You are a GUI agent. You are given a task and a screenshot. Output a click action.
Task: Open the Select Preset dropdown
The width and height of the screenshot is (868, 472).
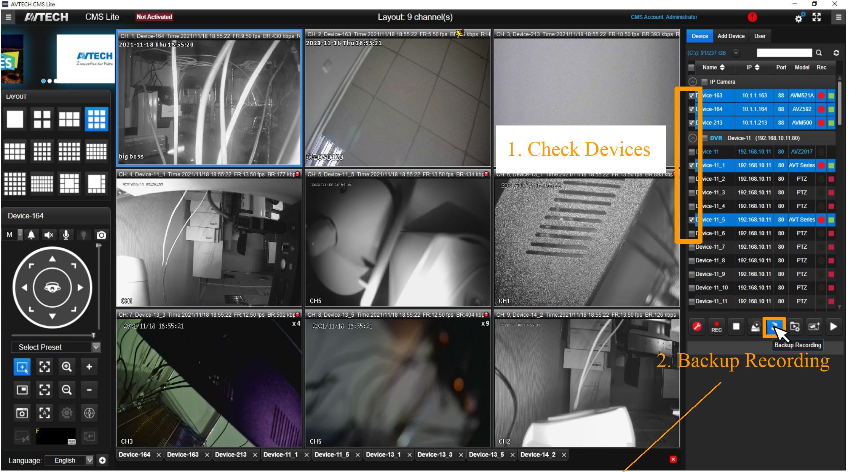(96, 347)
